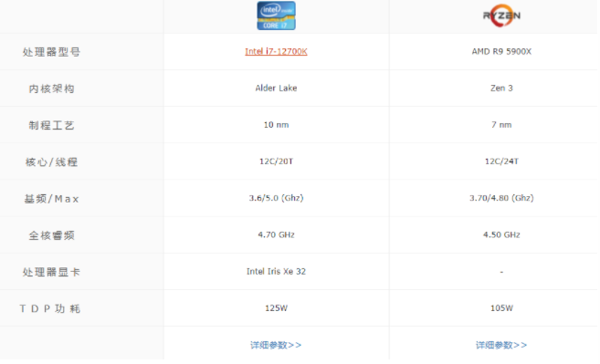Select the 10 nm value
This screenshot has height=364, width=600.
tap(276, 125)
